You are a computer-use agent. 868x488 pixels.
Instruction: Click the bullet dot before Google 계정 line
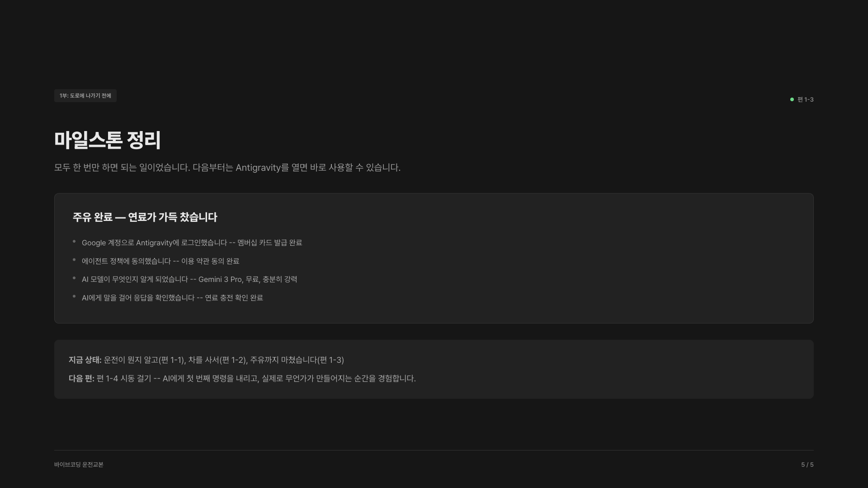click(x=74, y=242)
